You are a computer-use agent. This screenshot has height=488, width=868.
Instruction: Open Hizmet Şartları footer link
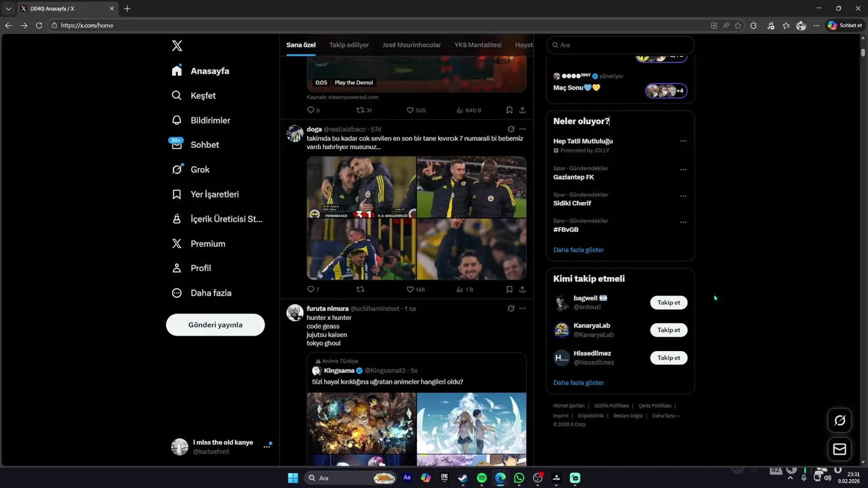click(x=569, y=405)
